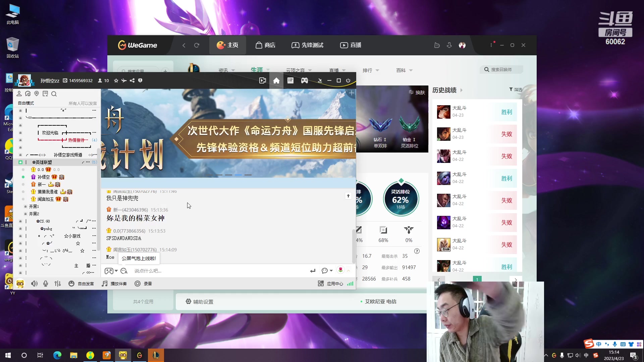This screenshot has width=644, height=362.
Task: Click the YY video broadcast icon
Action: tap(263, 80)
